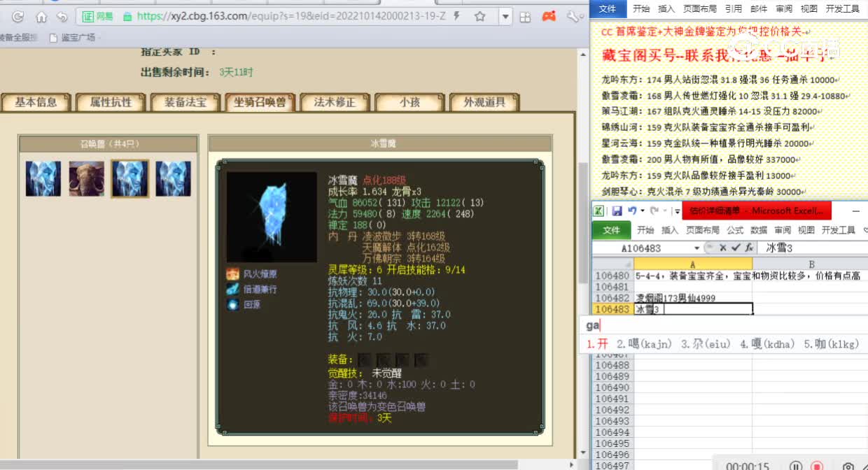
Task: Switch to the 外观道具 tab
Action: pos(484,102)
